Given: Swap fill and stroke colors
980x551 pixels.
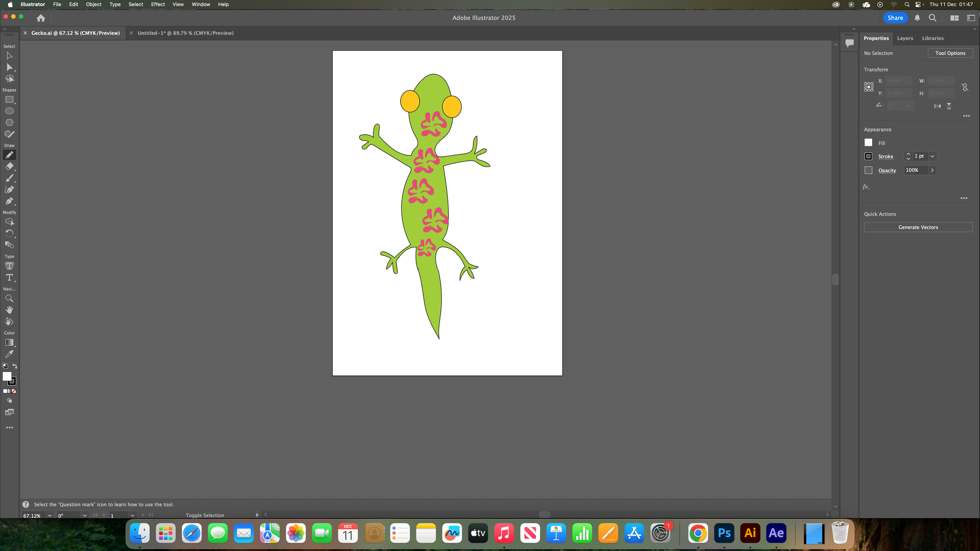Looking at the screenshot, I should pyautogui.click(x=15, y=366).
